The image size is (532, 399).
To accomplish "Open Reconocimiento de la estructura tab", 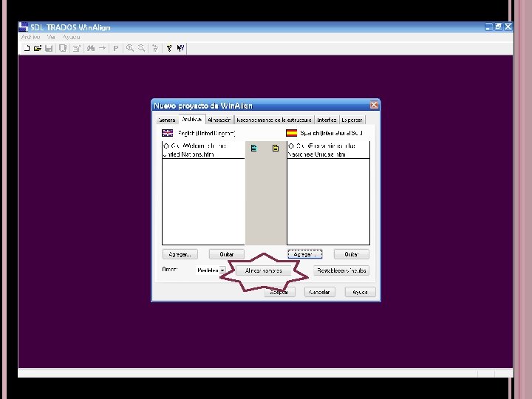I will (x=274, y=120).
